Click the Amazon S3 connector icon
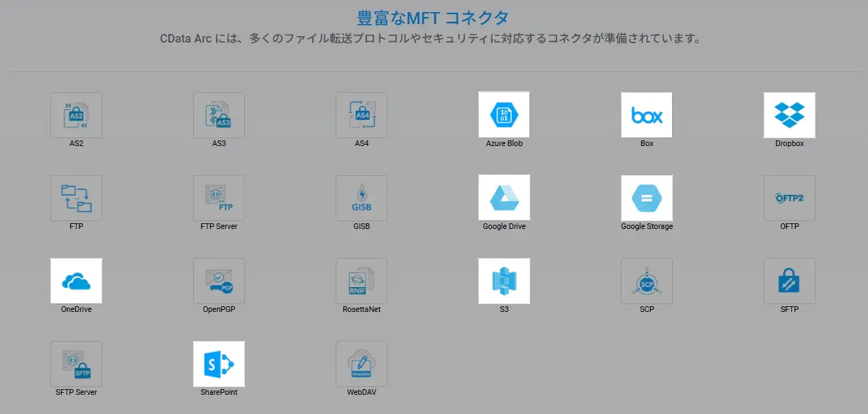The width and height of the screenshot is (868, 414). [x=504, y=281]
